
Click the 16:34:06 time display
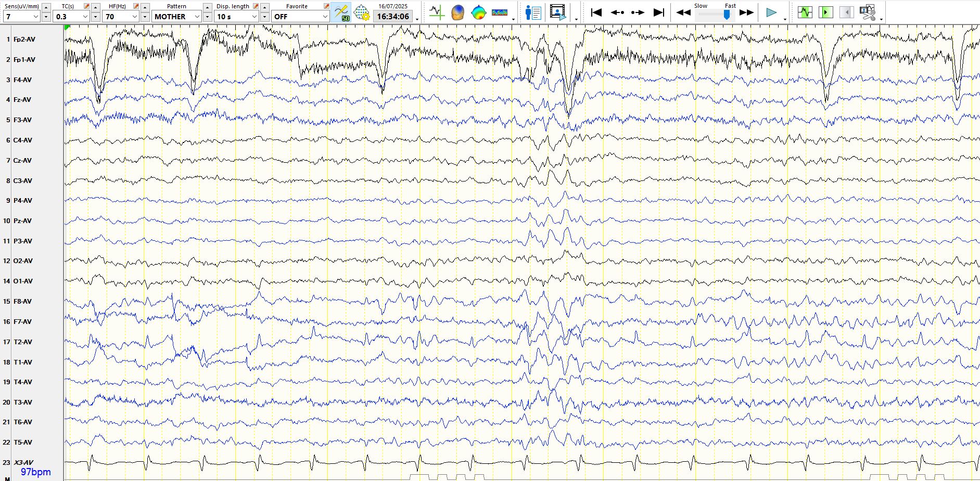tap(393, 17)
